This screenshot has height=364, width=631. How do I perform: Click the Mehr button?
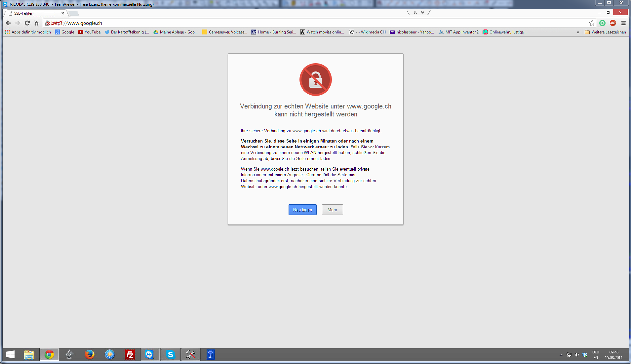(x=332, y=210)
